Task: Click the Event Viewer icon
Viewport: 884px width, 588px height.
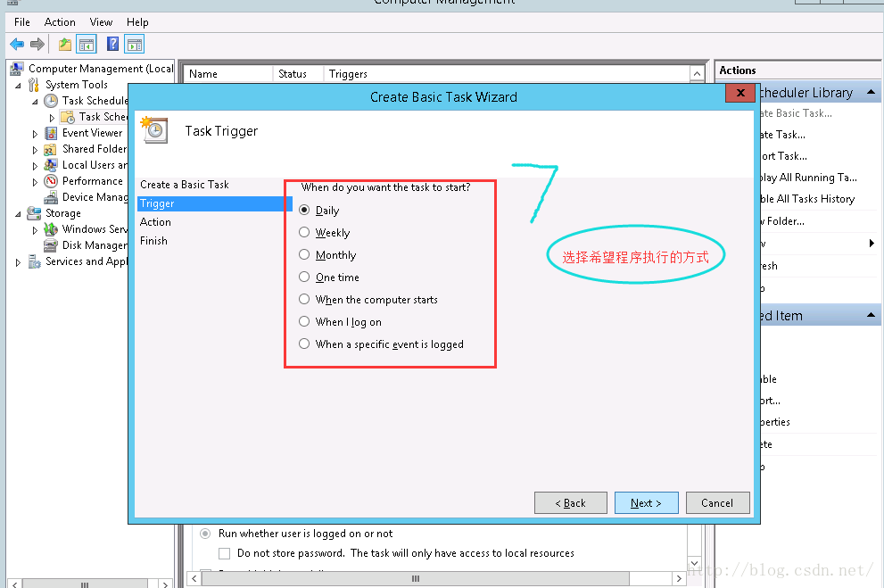Action: (51, 133)
